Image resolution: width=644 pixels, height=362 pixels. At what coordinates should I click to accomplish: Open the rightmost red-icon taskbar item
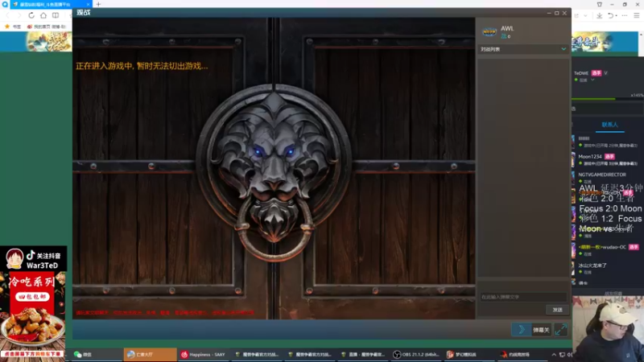point(522,354)
